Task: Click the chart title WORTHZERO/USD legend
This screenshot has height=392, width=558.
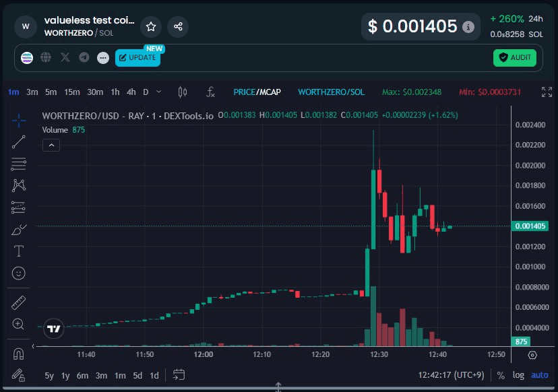Action: point(128,116)
